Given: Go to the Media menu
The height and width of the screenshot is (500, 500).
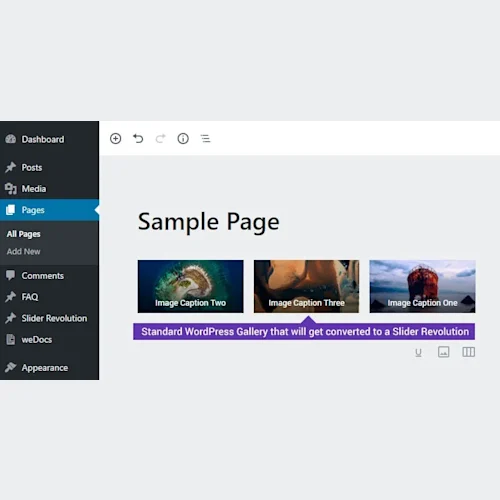Looking at the screenshot, I should click(34, 189).
